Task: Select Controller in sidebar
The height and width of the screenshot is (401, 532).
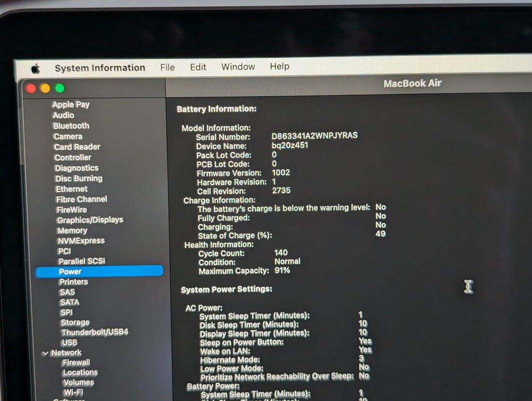Action: click(73, 158)
